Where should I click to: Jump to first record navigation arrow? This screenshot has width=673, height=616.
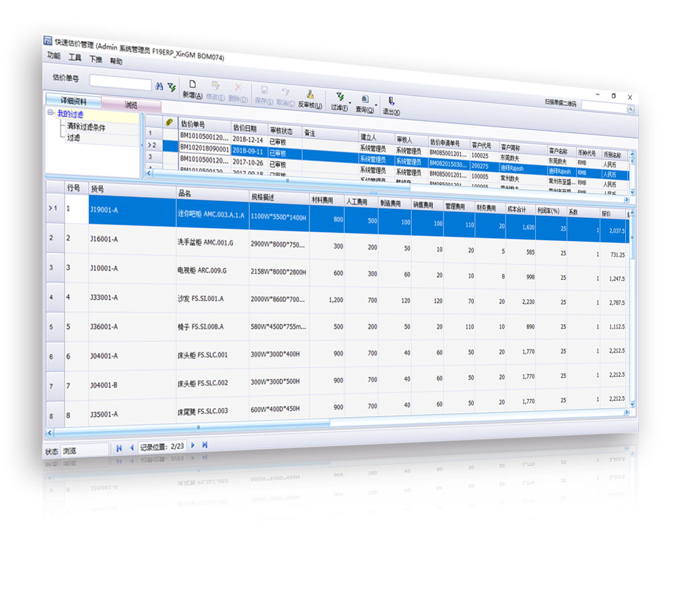pyautogui.click(x=119, y=447)
